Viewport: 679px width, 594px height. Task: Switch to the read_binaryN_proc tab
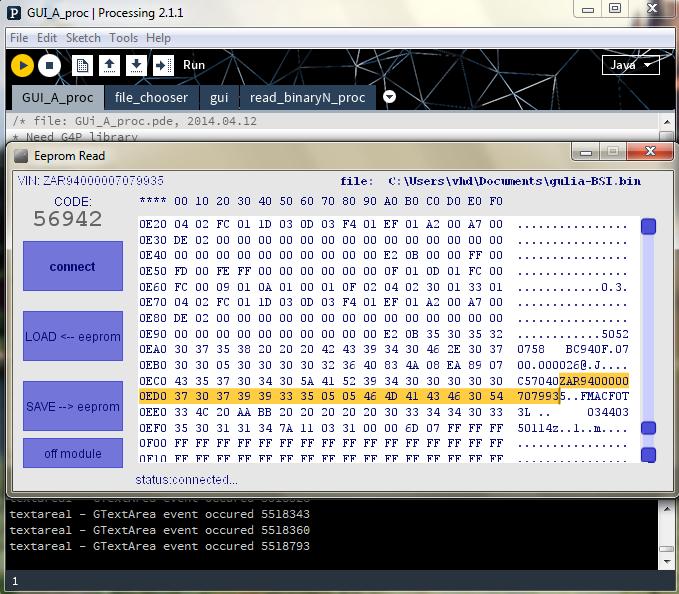(307, 97)
